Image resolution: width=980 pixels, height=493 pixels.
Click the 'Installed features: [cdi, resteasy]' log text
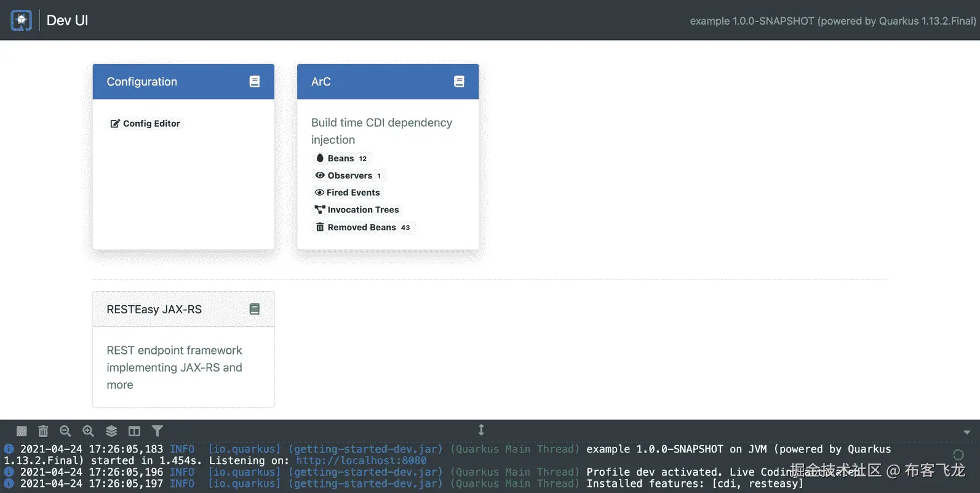[x=695, y=484]
